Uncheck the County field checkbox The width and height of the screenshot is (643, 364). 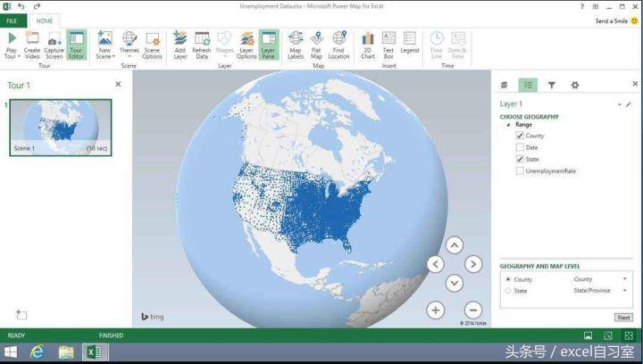[520, 136]
